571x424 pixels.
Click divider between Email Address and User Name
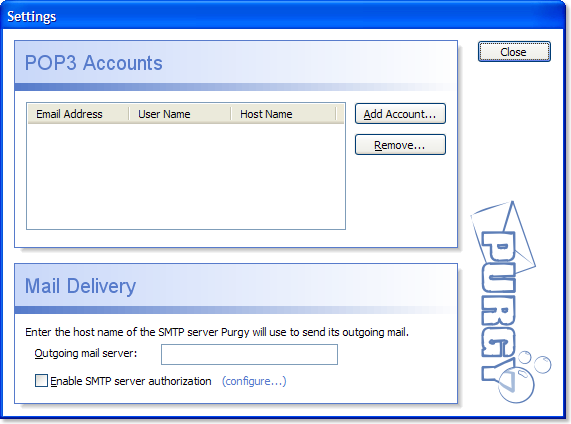pyautogui.click(x=129, y=114)
